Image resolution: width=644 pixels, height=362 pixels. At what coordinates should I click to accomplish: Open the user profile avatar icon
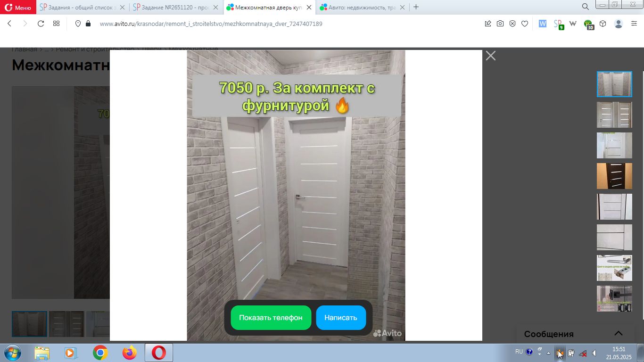619,24
